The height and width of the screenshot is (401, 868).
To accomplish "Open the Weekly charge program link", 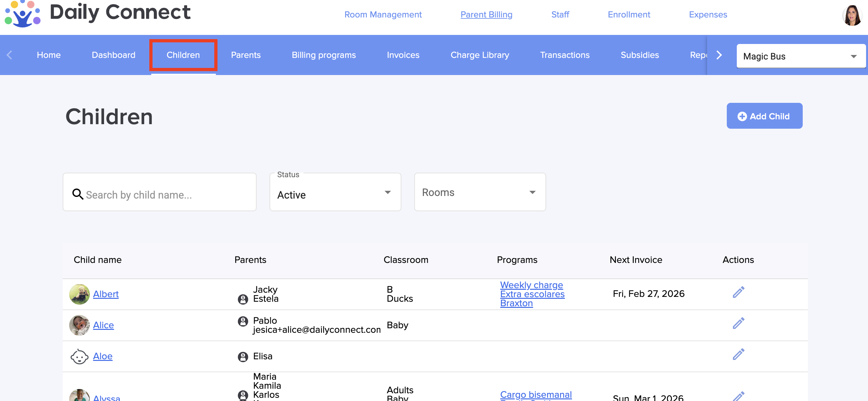I will (x=531, y=285).
